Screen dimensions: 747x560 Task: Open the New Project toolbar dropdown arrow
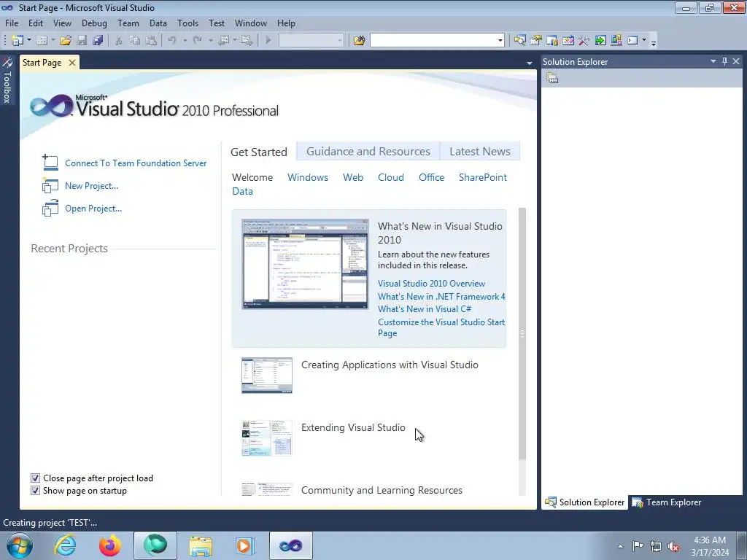point(29,41)
